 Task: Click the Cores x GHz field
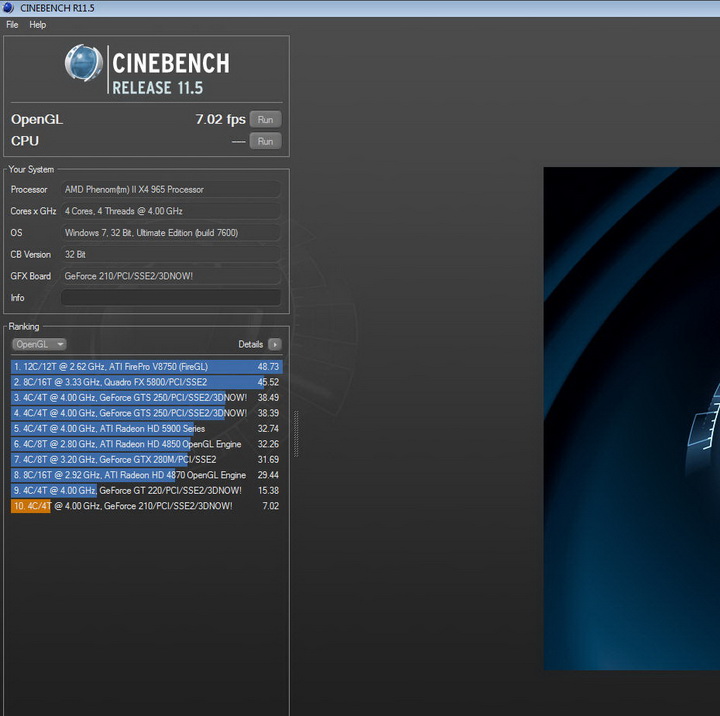[170, 211]
